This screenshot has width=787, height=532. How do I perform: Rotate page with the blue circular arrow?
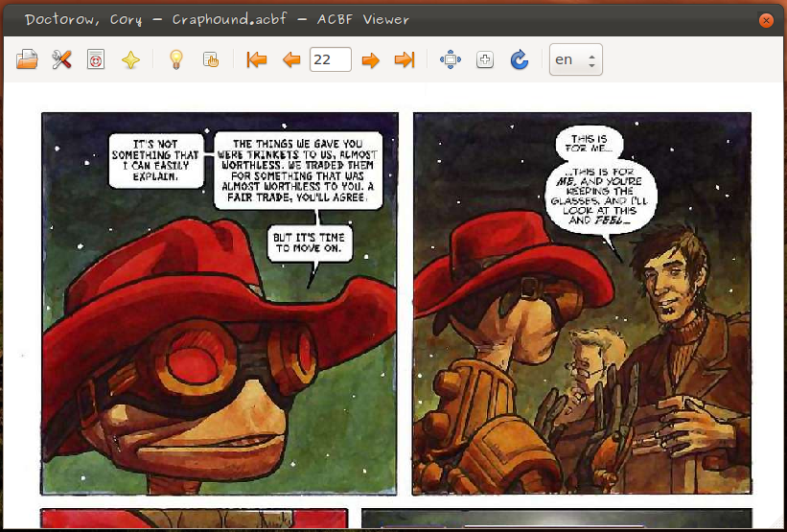click(x=520, y=59)
